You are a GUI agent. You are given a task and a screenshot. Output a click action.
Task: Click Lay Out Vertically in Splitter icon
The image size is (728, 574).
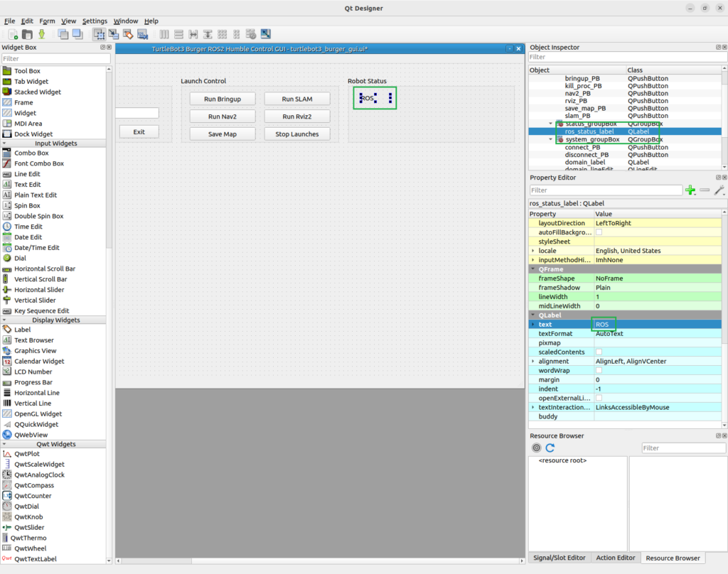[x=208, y=34]
